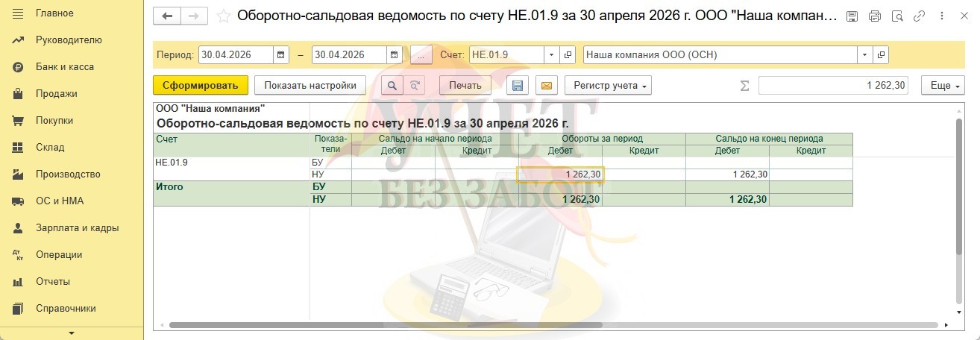Click the Печать button
Viewport: 980px width, 340px height.
[x=465, y=85]
